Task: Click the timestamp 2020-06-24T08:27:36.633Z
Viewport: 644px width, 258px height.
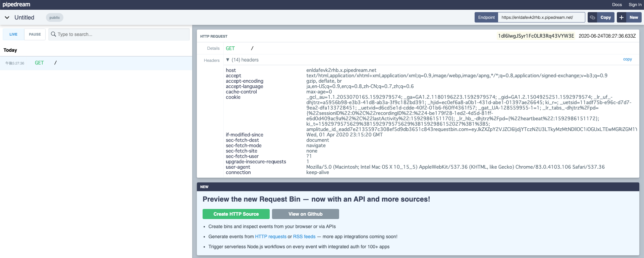Action: tap(607, 36)
